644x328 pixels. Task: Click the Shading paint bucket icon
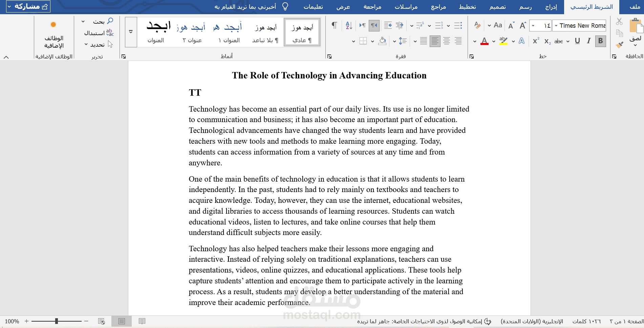click(382, 41)
